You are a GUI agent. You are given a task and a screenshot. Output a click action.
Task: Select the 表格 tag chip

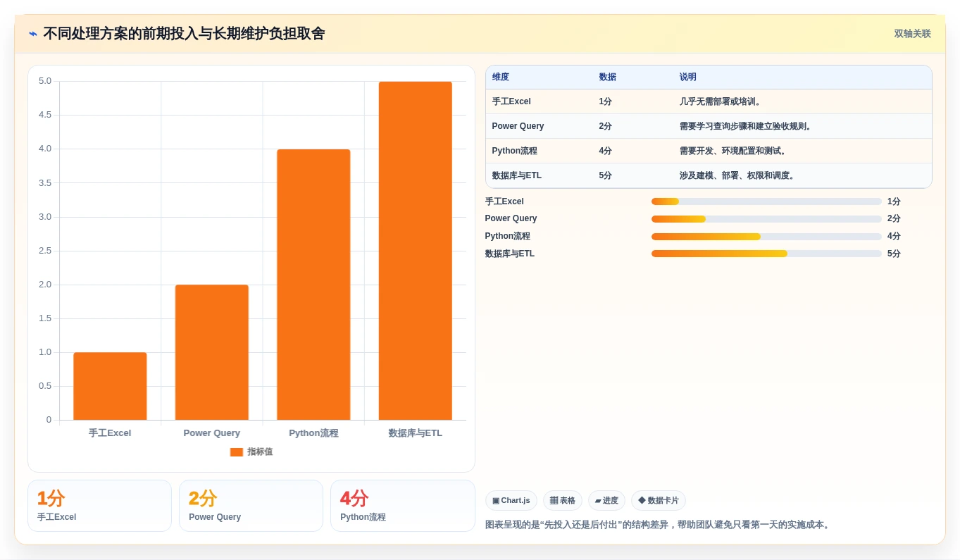coord(563,501)
